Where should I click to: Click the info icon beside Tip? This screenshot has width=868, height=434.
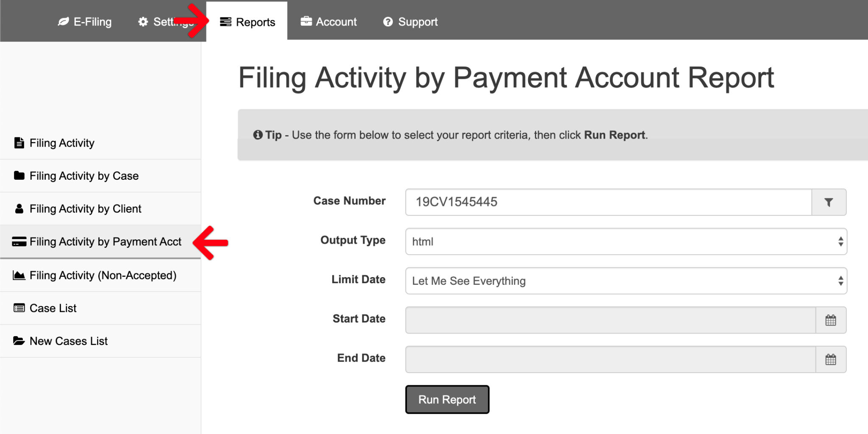coord(258,135)
